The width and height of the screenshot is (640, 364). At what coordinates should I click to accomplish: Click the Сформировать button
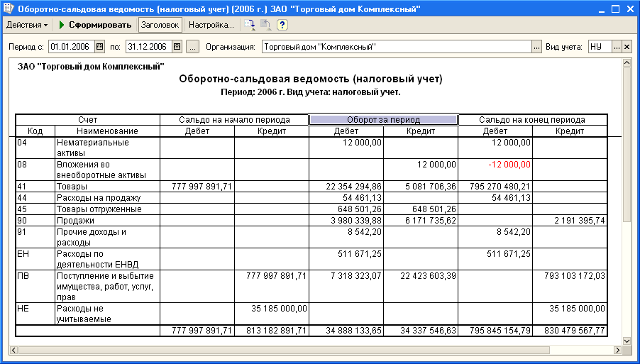tap(96, 25)
